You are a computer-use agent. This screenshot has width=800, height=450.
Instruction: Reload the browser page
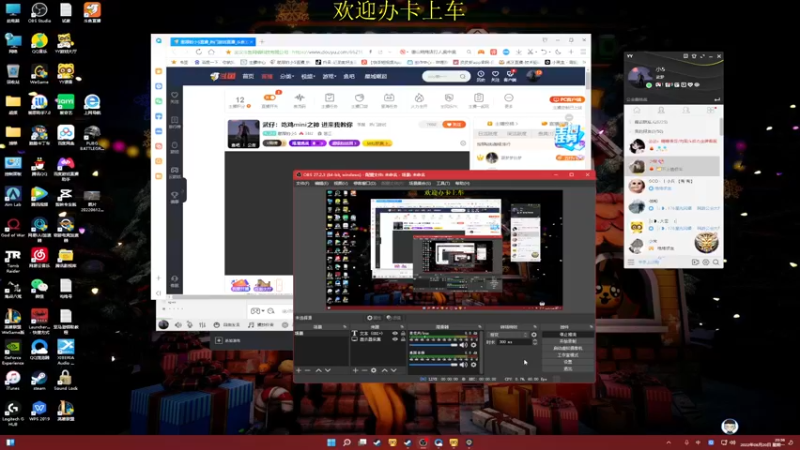click(198, 52)
